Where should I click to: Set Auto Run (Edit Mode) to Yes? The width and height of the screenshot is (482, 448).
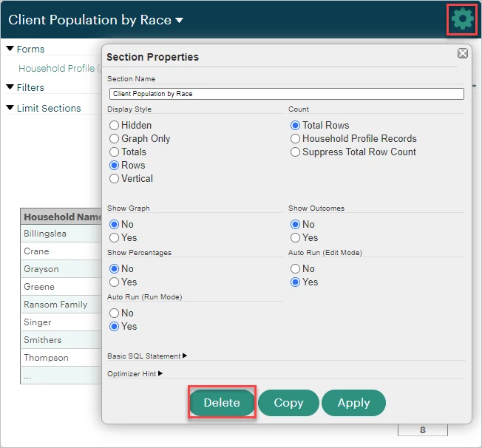point(295,282)
